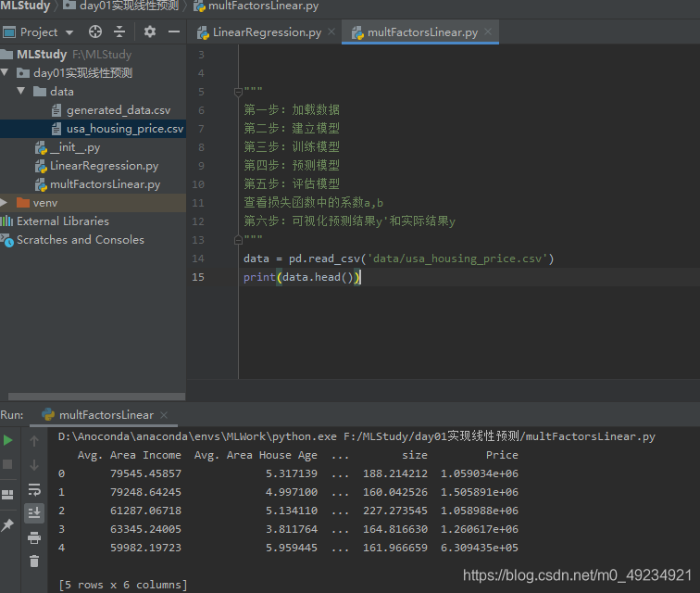Click the Collapse All icon in Project panel
This screenshot has width=700, height=593.
(x=119, y=32)
